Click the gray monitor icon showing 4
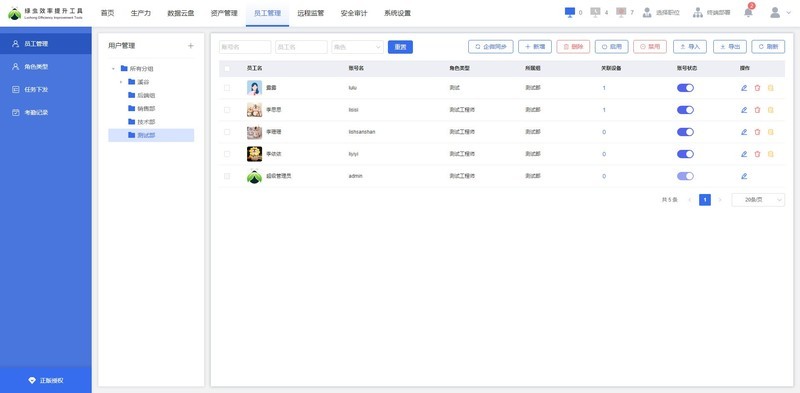Viewport: 800px width, 393px height. (595, 12)
